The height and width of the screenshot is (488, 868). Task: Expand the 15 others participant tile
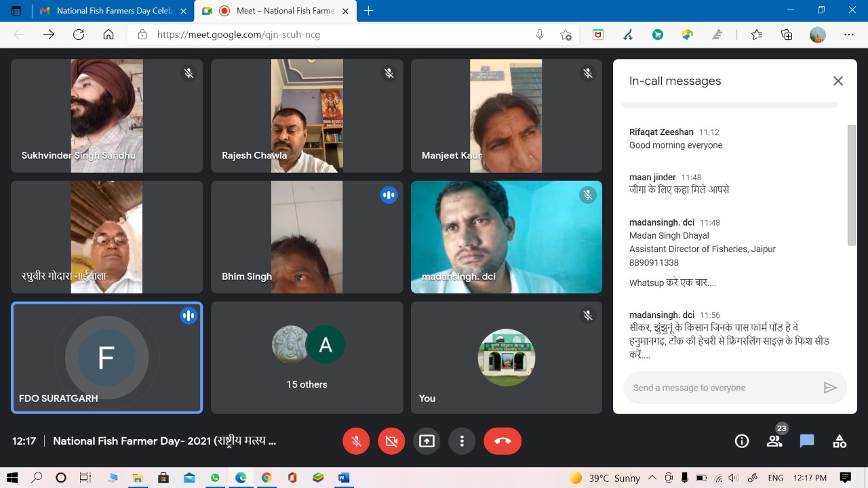(307, 357)
